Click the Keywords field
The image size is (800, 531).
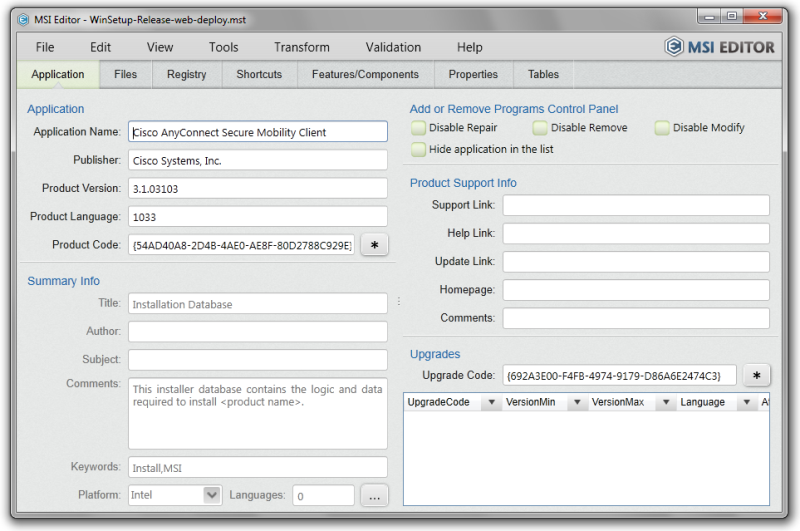point(258,467)
